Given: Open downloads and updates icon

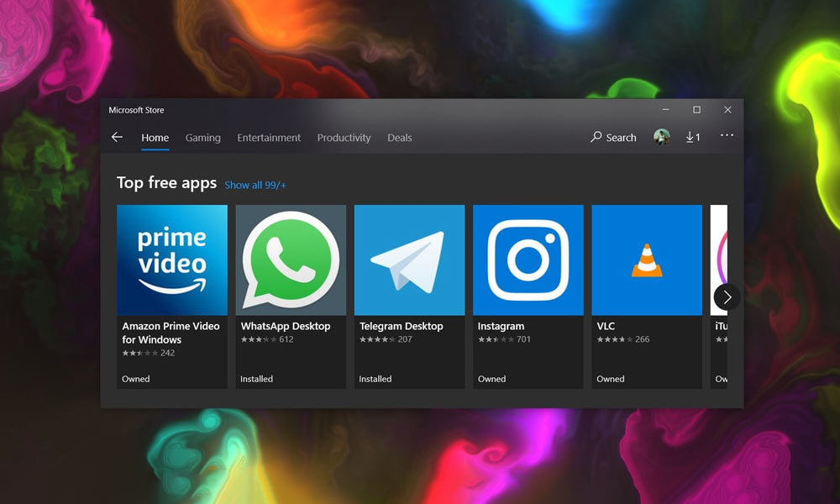Looking at the screenshot, I should pyautogui.click(x=693, y=137).
